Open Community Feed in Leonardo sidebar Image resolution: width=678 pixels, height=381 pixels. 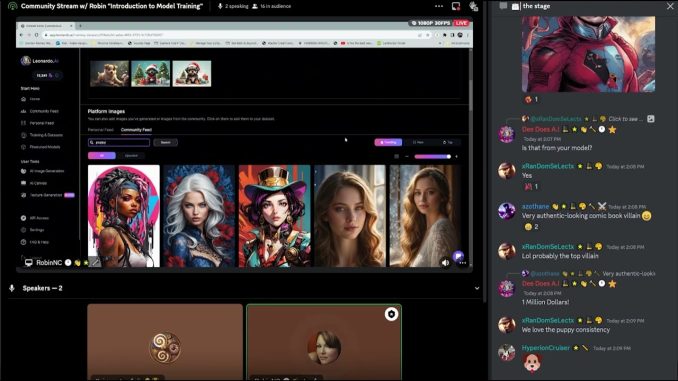(40, 111)
